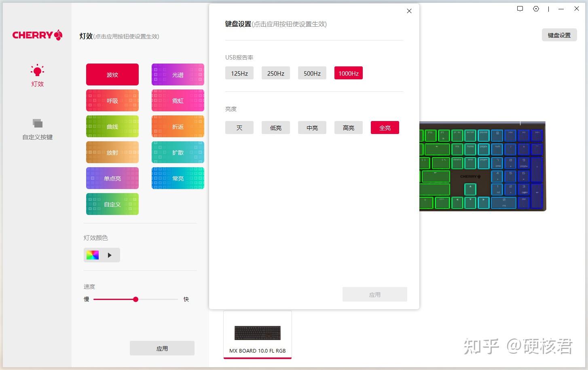
Task: Choose the 自定义 custom lighting effect
Action: click(x=112, y=204)
